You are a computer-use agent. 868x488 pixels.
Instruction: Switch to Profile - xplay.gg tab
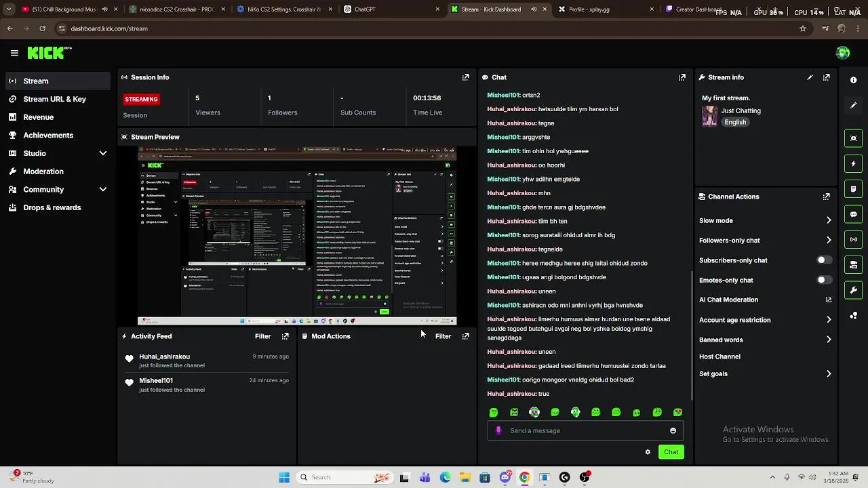tap(607, 9)
